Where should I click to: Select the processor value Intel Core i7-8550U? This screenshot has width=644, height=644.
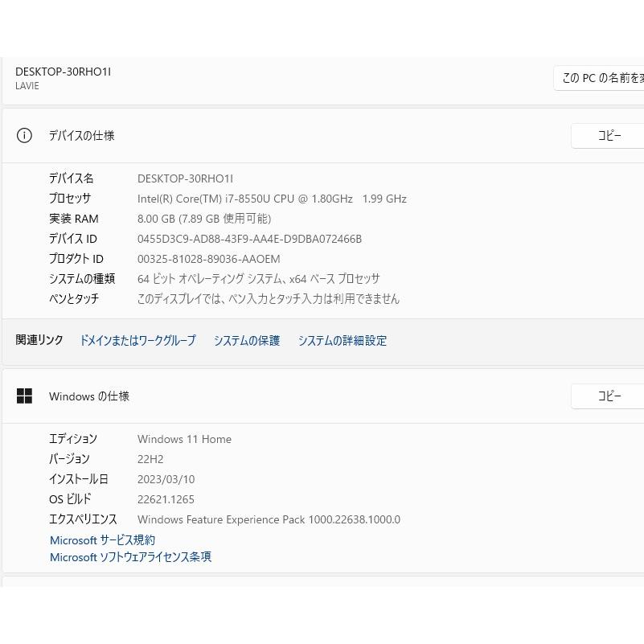tap(272, 199)
